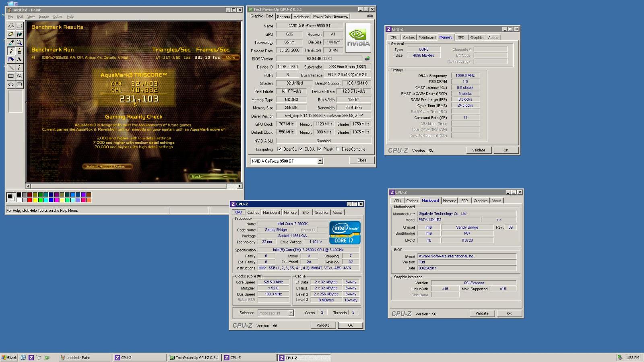644x362 pixels.
Task: Choose the Pencil tool in Paint
Action: (11, 51)
